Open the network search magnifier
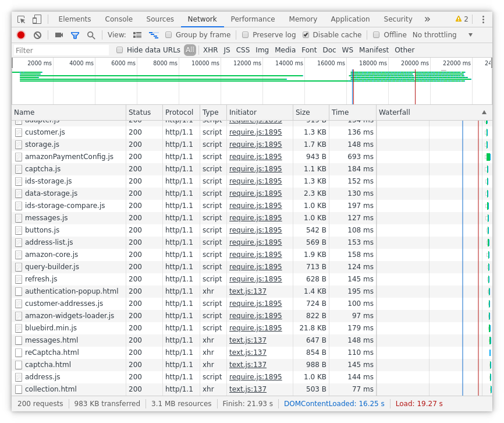Viewport: 504px width, 423px height. coord(91,34)
